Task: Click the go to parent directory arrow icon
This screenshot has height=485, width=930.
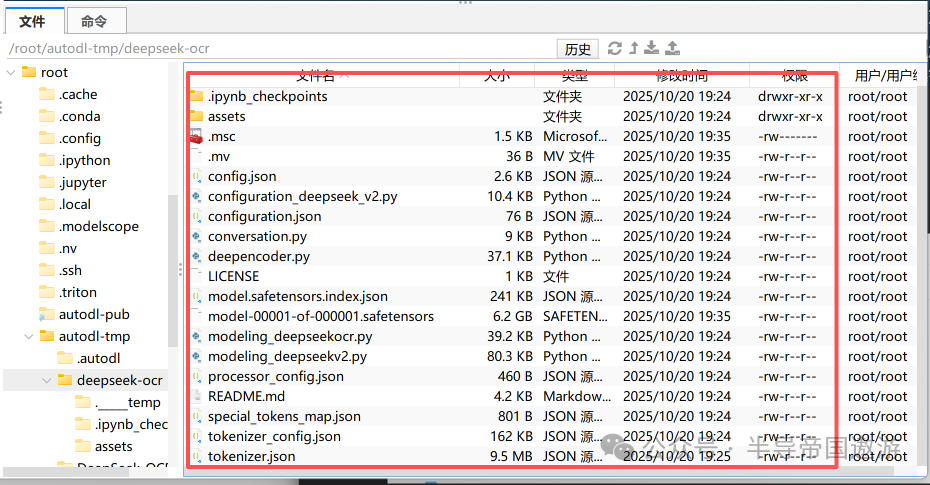Action: tap(633, 48)
